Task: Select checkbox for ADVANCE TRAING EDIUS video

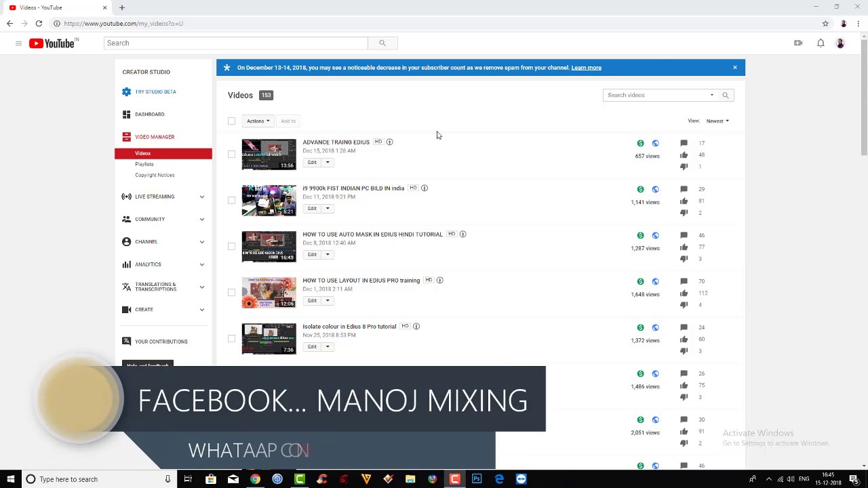Action: click(x=231, y=155)
